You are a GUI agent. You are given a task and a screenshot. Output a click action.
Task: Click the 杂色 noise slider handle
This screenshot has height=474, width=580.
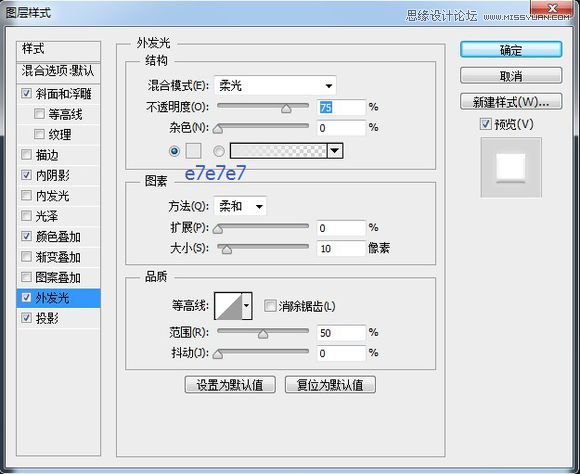point(218,129)
